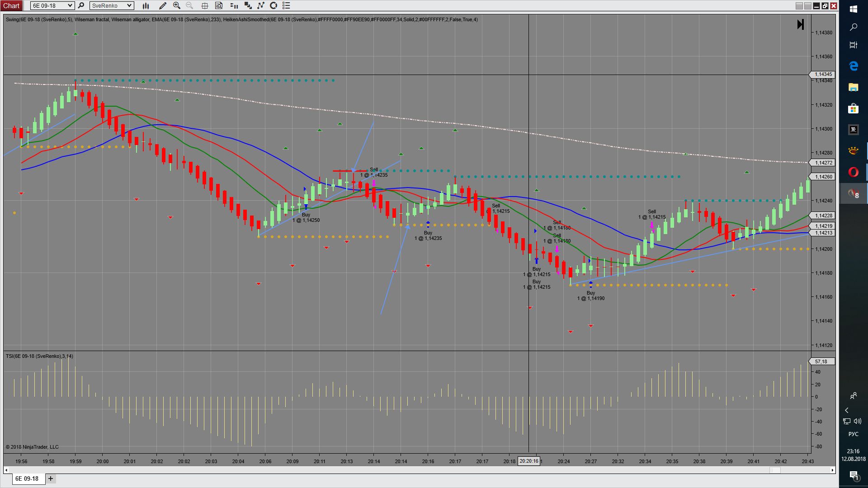Screen dimensions: 868x488
Task: Click the 1,14219 price marker
Action: pos(823,226)
